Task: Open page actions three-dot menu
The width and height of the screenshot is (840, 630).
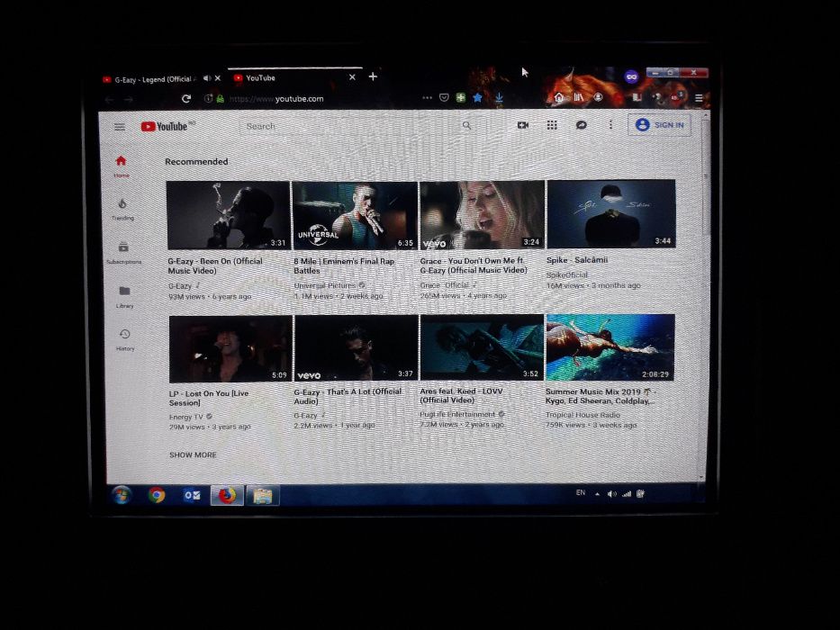Action: (427, 97)
